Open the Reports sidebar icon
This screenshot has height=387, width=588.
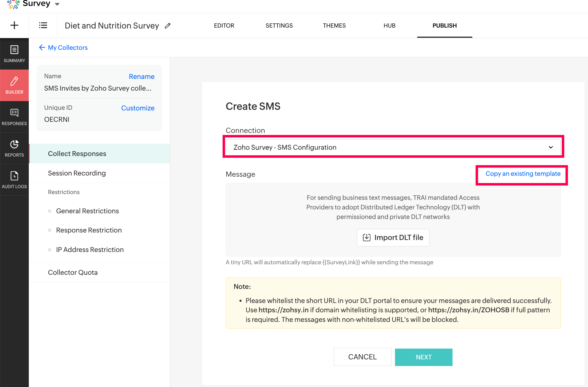pos(14,148)
